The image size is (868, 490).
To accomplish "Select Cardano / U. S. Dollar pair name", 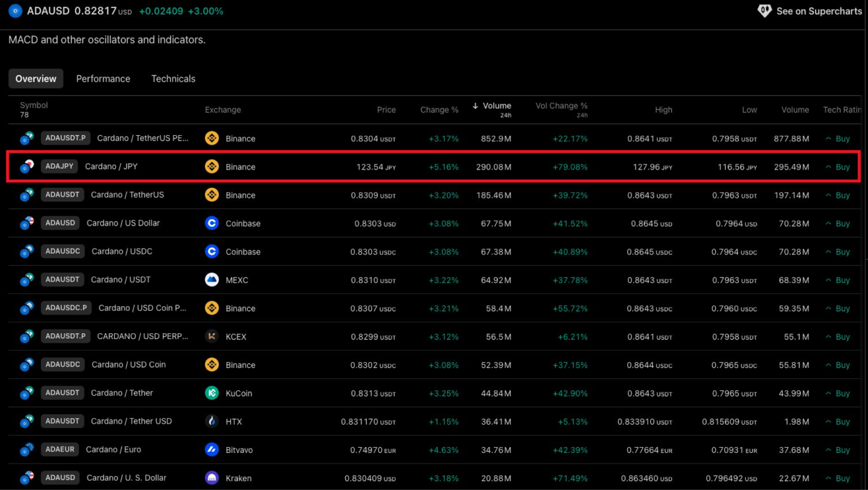I will click(x=126, y=478).
